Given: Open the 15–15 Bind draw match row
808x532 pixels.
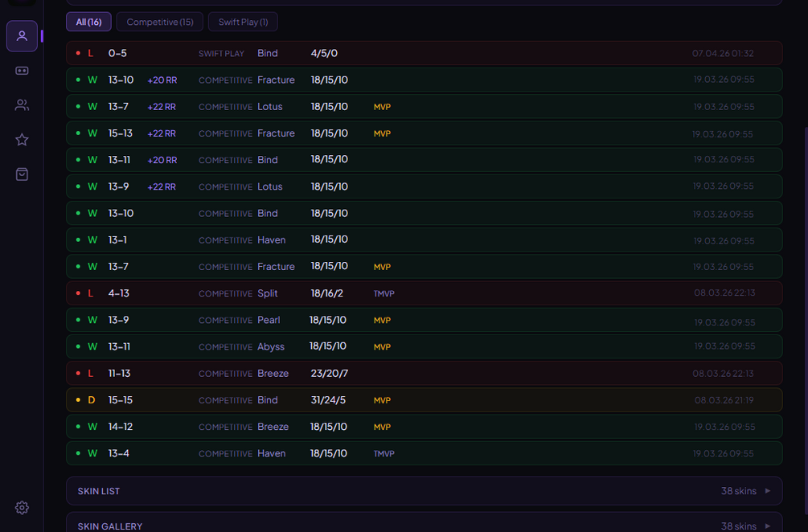Looking at the screenshot, I should [x=424, y=400].
